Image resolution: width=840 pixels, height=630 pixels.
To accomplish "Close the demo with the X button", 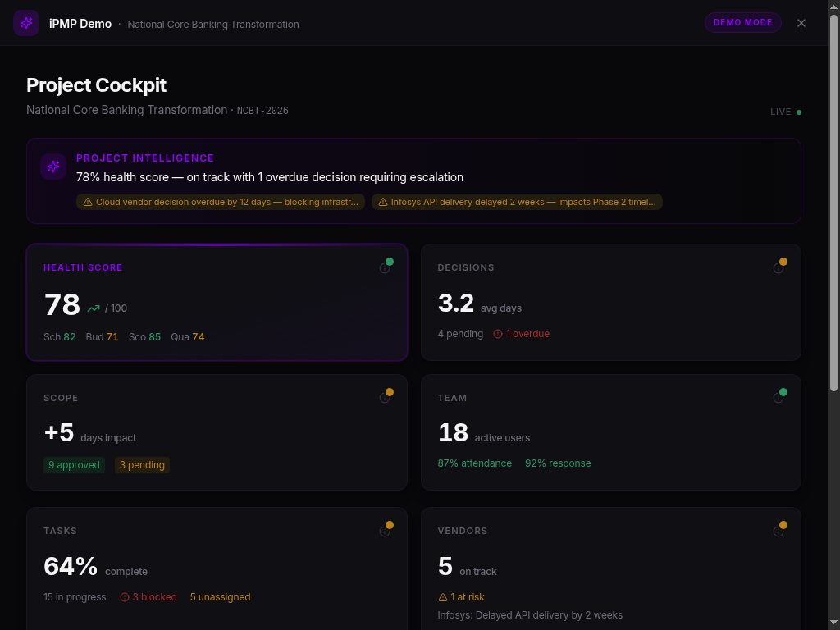I will click(x=801, y=23).
